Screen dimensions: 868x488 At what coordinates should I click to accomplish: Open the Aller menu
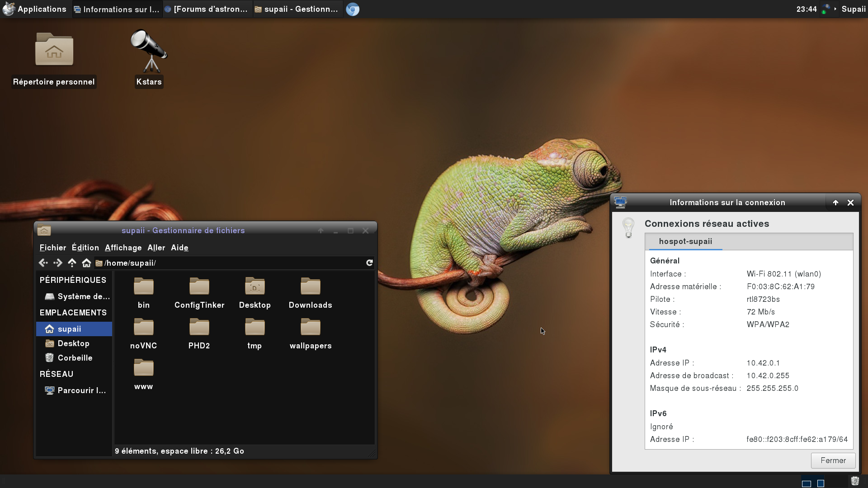coord(156,248)
